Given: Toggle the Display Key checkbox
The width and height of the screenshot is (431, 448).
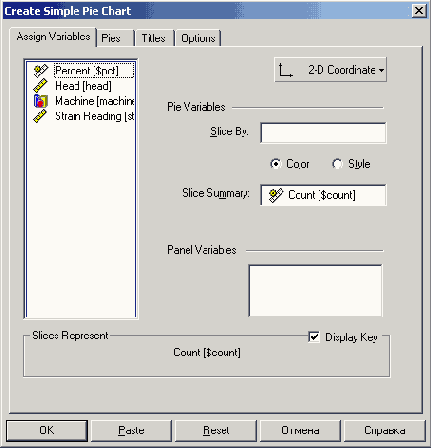Looking at the screenshot, I should pos(314,337).
